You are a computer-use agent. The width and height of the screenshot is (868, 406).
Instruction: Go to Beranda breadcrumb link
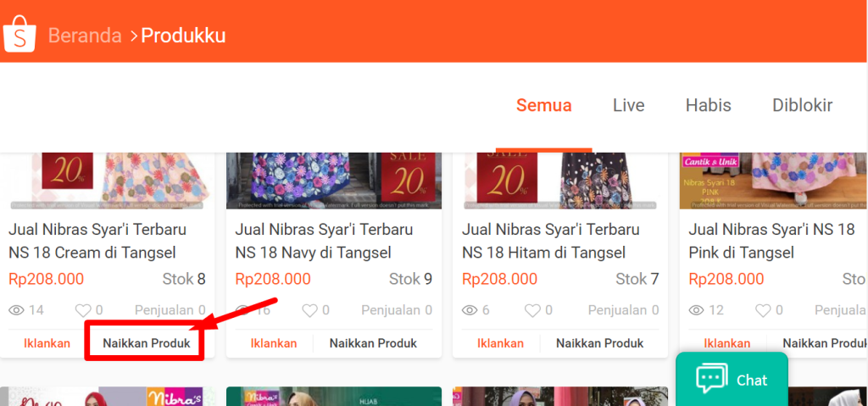pos(86,36)
